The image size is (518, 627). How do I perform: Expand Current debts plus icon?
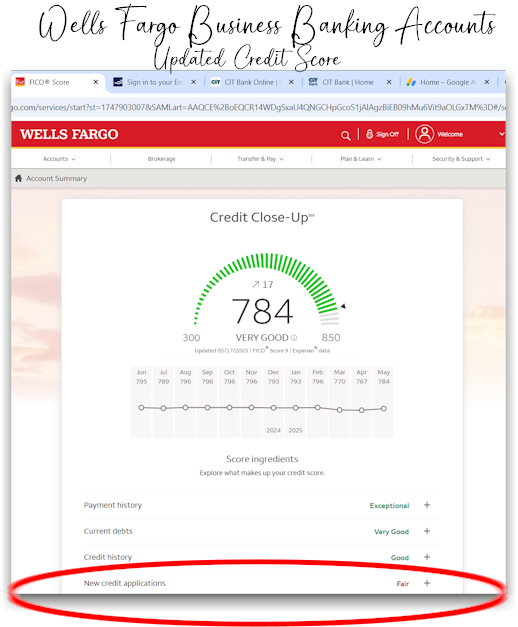(x=427, y=531)
